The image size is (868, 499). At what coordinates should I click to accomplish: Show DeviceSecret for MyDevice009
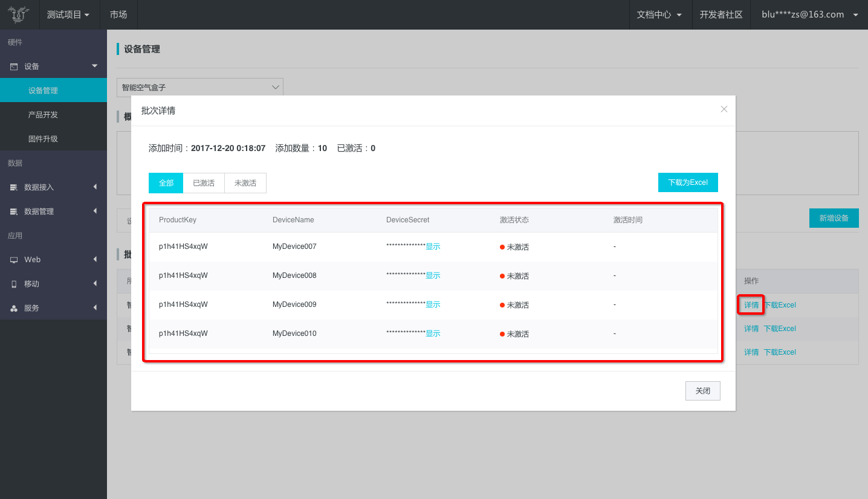(433, 304)
